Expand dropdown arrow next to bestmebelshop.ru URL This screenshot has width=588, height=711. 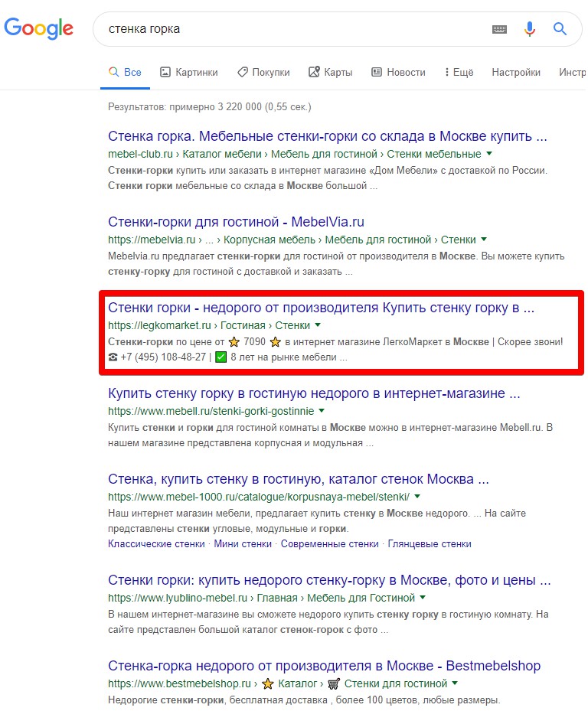(x=455, y=683)
